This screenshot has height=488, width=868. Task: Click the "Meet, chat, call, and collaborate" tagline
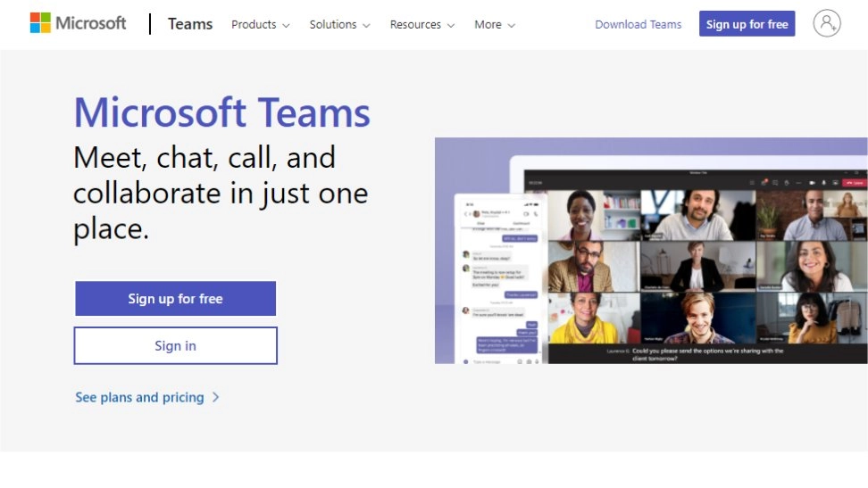(221, 193)
